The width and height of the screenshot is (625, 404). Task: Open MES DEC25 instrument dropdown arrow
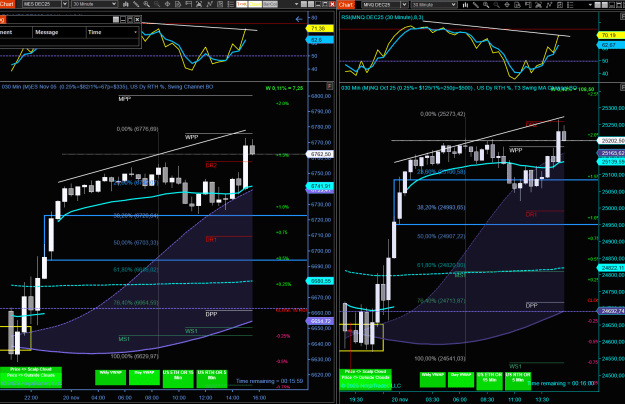(65, 4)
